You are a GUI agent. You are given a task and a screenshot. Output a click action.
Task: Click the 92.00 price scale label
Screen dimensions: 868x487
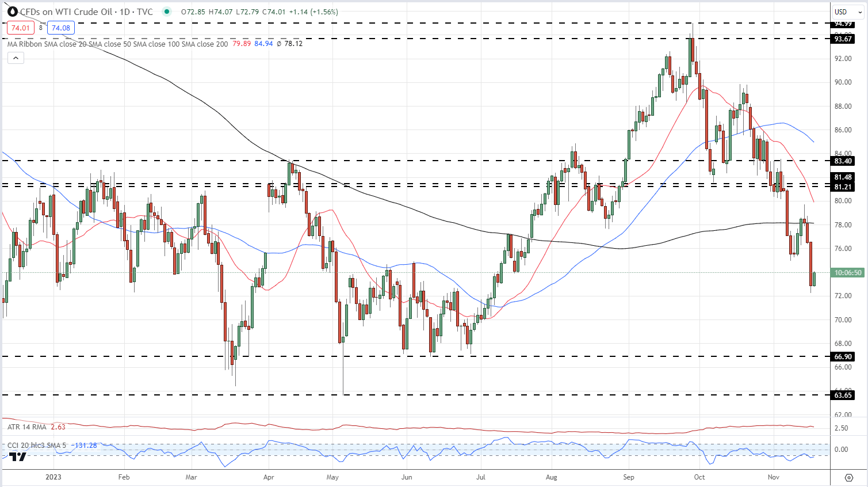point(843,59)
